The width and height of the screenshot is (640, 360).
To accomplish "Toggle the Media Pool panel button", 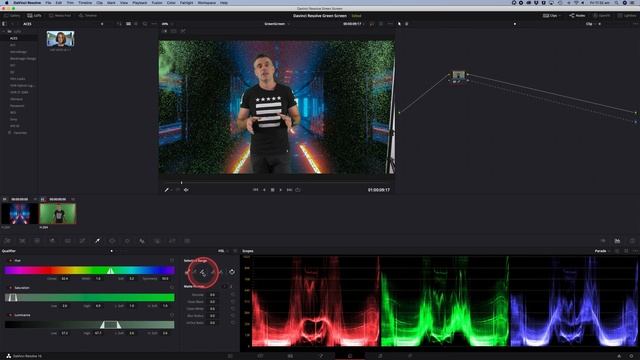I will pyautogui.click(x=60, y=16).
